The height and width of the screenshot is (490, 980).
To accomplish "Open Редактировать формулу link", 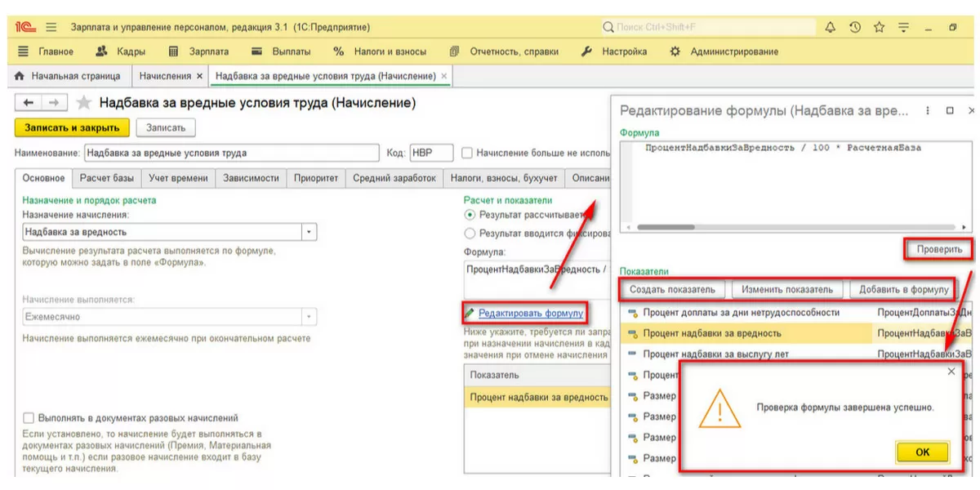I will 531,313.
